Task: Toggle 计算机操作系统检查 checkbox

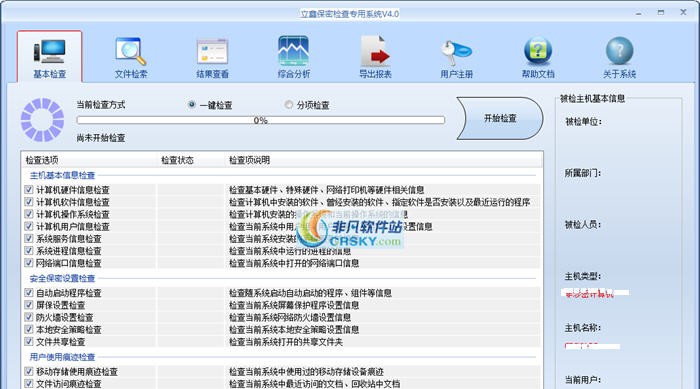Action: 29,214
